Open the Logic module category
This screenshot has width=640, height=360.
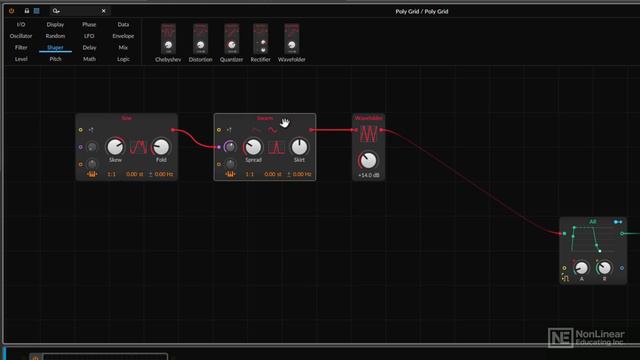coord(123,59)
